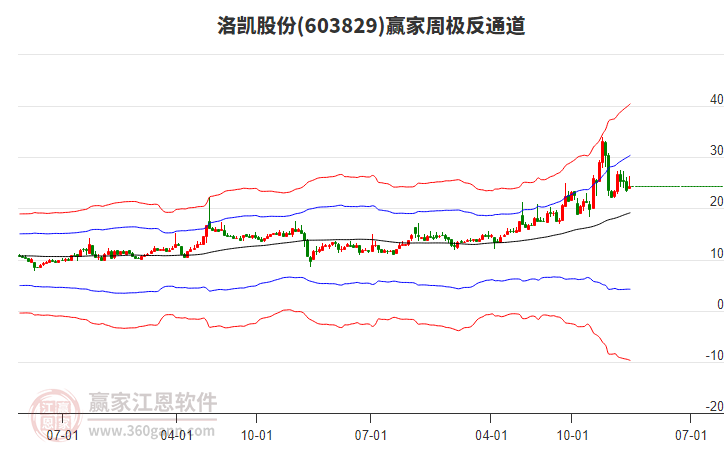Click the middle x-axis label 07-01
Screen dimensions: 726x450
370,436
